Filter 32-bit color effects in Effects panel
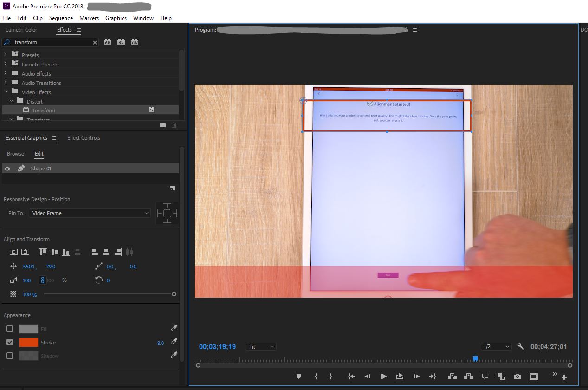The image size is (588, 390). (x=121, y=42)
